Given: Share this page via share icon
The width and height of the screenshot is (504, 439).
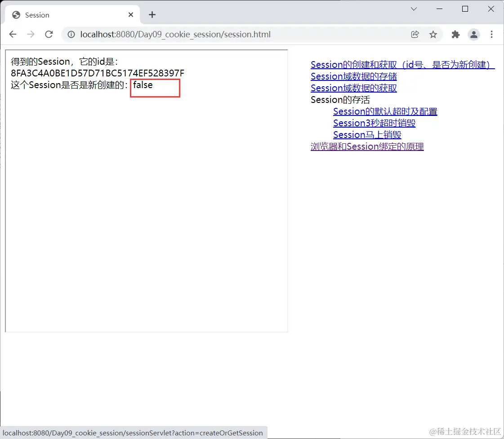Looking at the screenshot, I should pos(415,34).
